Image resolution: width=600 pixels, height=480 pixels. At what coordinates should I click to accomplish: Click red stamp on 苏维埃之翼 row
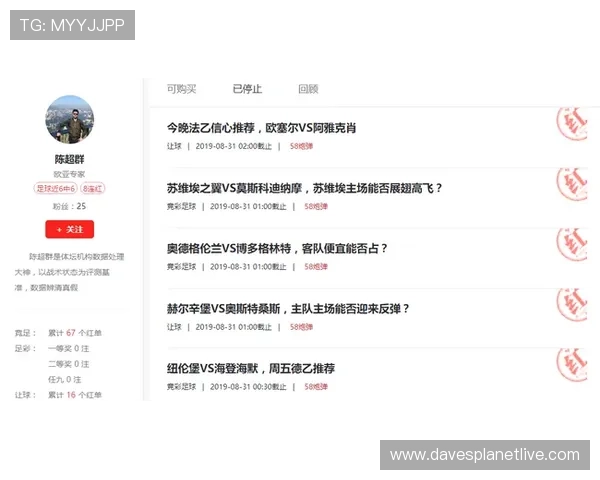point(572,184)
